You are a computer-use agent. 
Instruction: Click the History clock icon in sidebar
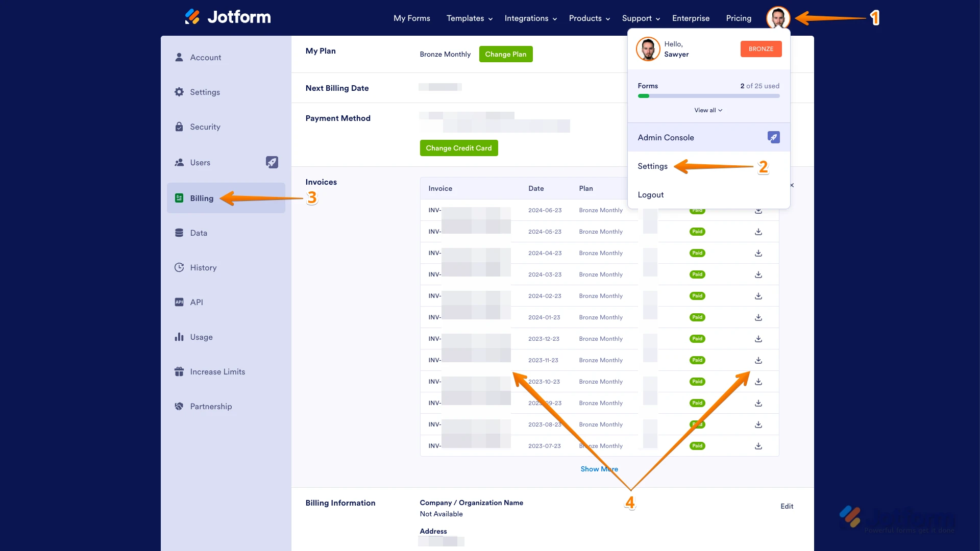click(179, 267)
